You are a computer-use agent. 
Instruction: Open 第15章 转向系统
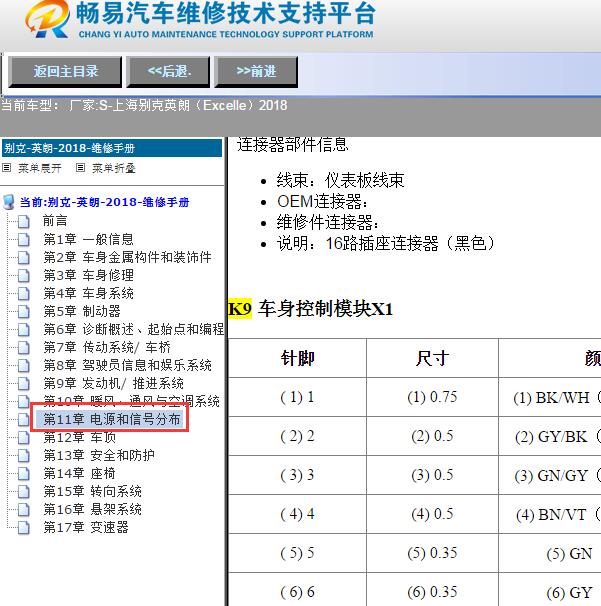pos(92,491)
